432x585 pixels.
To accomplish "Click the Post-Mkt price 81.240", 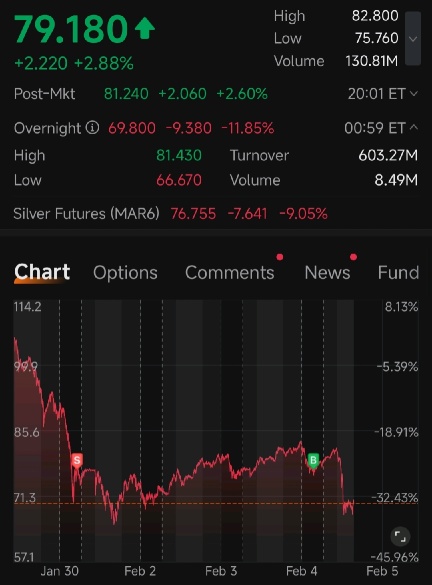I will pyautogui.click(x=126, y=94).
